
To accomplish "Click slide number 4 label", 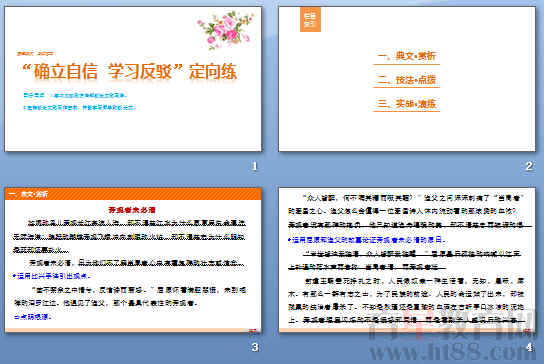I will (529, 347).
